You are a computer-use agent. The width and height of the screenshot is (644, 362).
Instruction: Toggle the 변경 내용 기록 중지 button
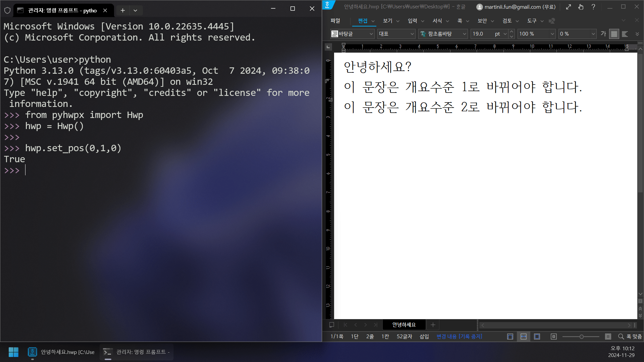[459, 337]
